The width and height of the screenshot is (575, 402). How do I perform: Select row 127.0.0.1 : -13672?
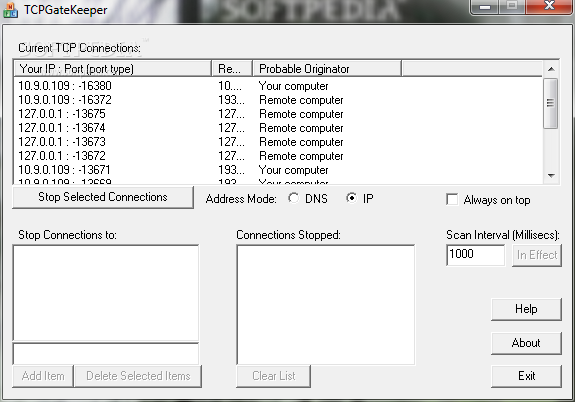(278, 156)
